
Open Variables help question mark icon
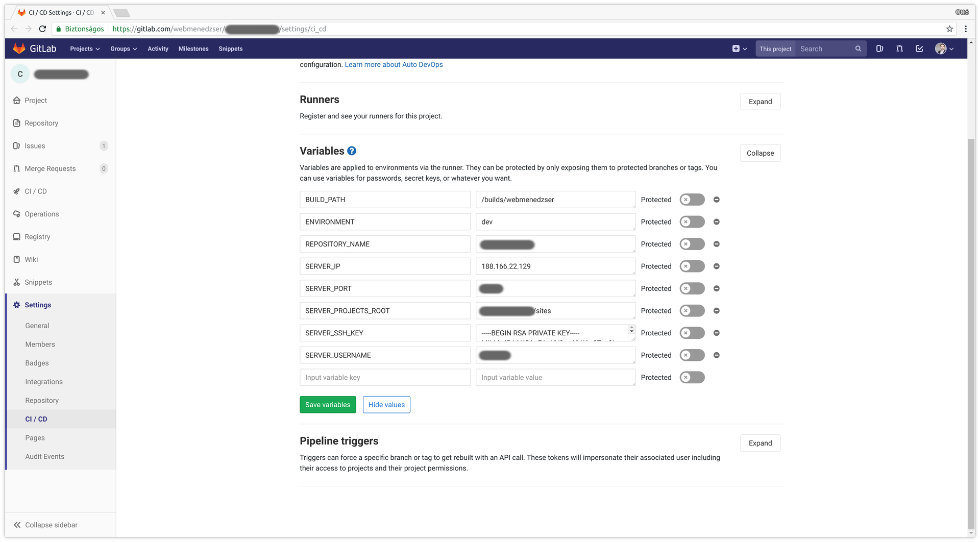tap(352, 151)
